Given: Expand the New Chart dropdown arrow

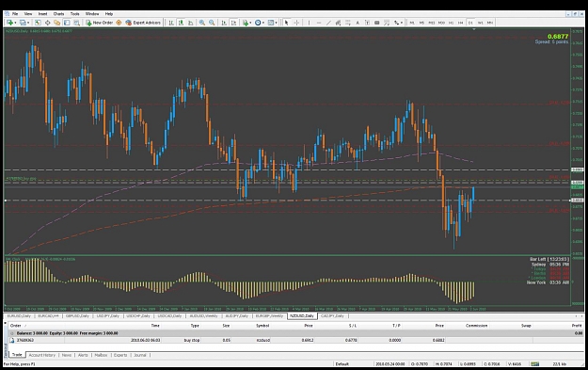Looking at the screenshot, I should pyautogui.click(x=15, y=23).
